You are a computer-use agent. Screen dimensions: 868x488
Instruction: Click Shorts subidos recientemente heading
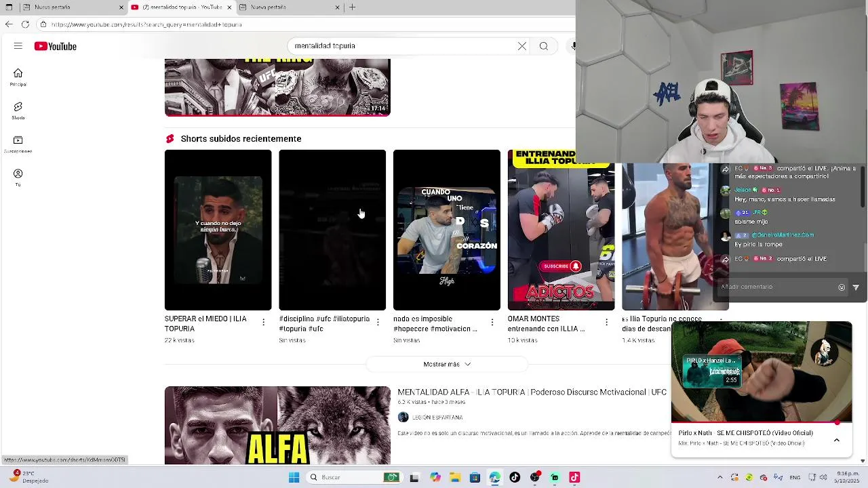pos(241,139)
